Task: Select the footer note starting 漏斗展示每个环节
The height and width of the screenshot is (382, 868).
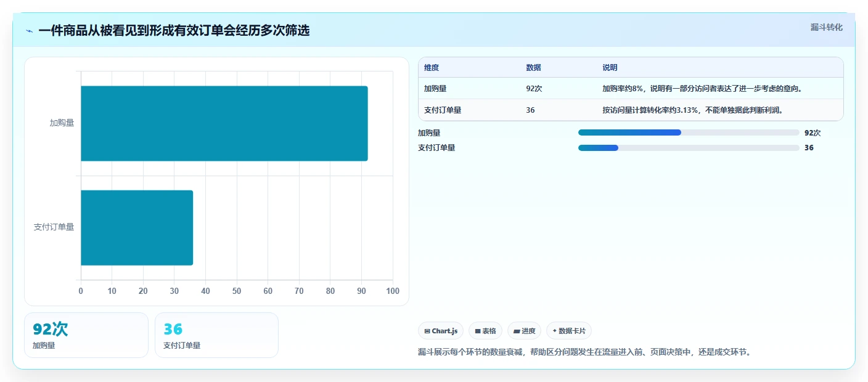Action: (584, 352)
